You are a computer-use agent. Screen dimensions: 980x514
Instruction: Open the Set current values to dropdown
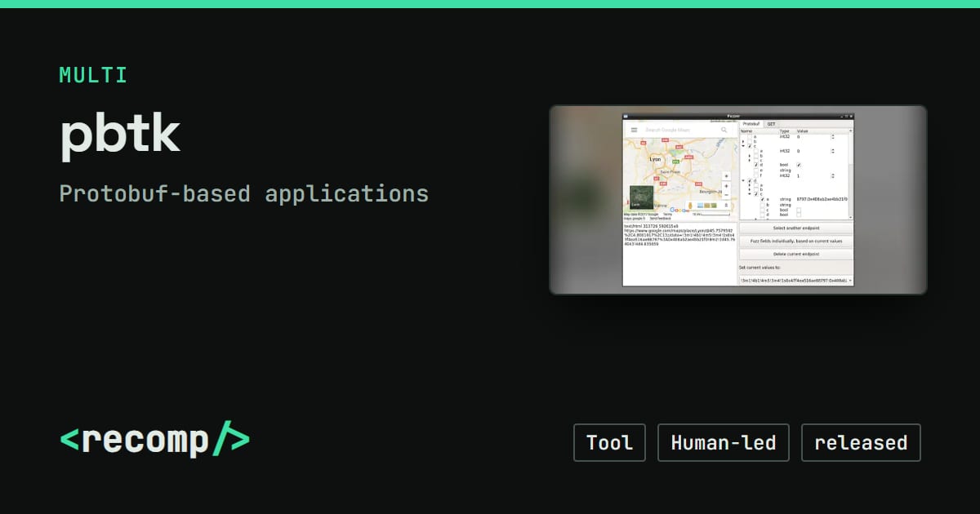[796, 280]
